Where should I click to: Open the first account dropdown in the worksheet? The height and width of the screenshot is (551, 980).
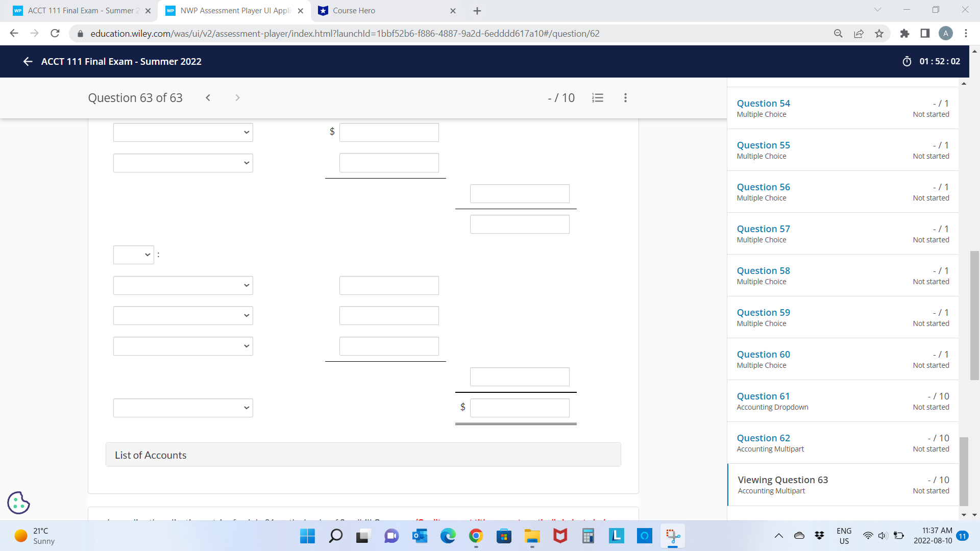click(183, 132)
